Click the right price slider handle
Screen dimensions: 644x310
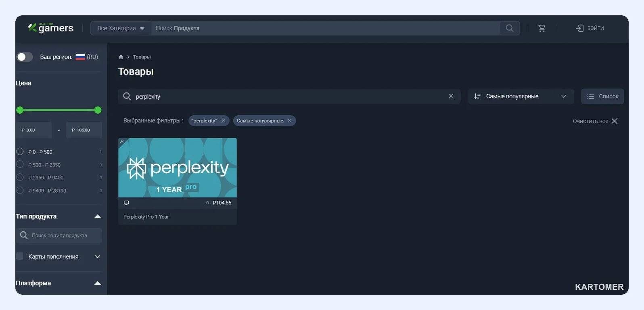pos(98,110)
